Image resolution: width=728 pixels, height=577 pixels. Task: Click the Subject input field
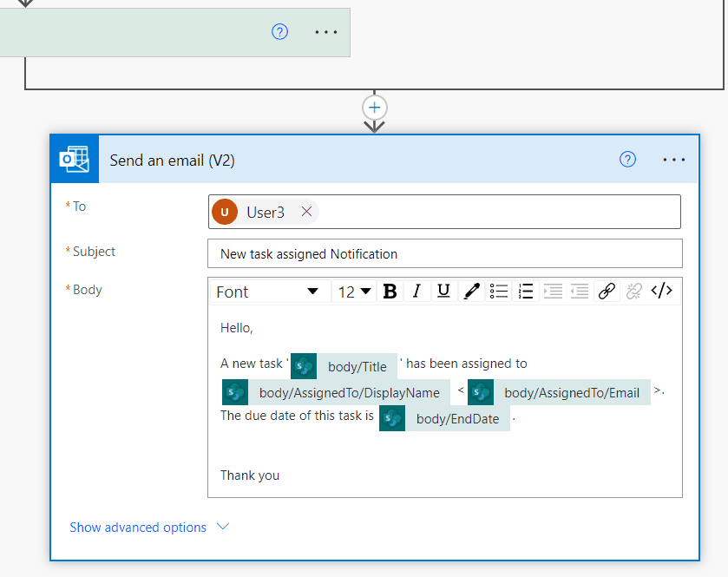[445, 253]
